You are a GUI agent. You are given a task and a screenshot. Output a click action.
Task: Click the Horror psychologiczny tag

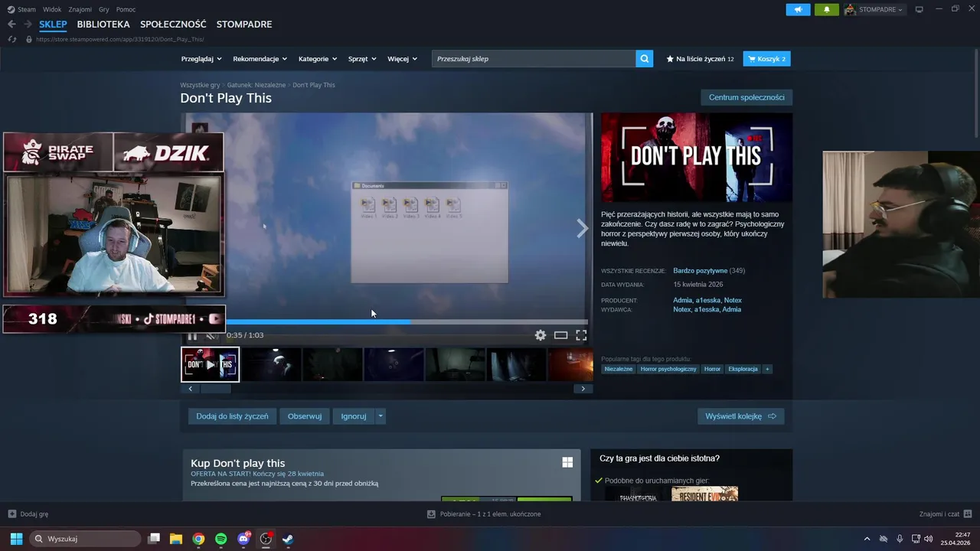[668, 369]
